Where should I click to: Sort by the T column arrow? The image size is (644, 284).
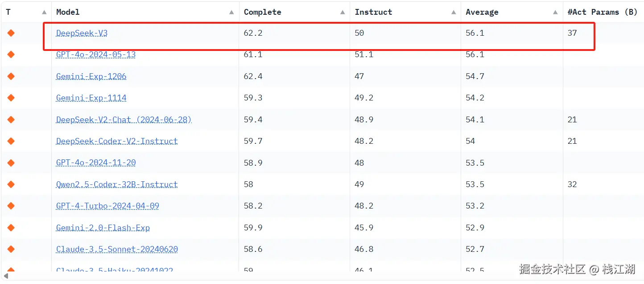[x=44, y=13]
